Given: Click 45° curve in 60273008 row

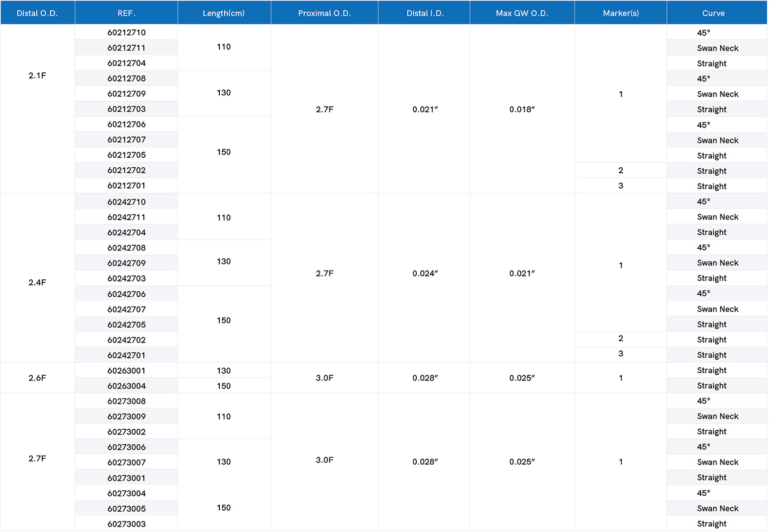Looking at the screenshot, I should (x=704, y=401).
